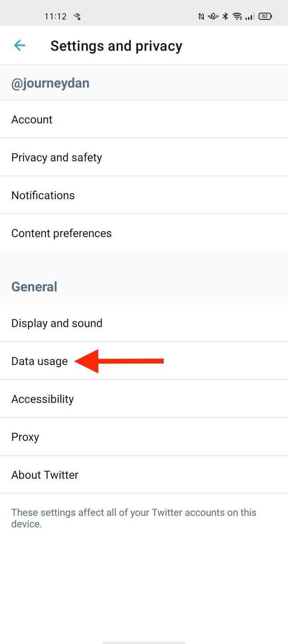Select the Bluetooth status icon
The height and width of the screenshot is (644, 288).
click(x=225, y=16)
